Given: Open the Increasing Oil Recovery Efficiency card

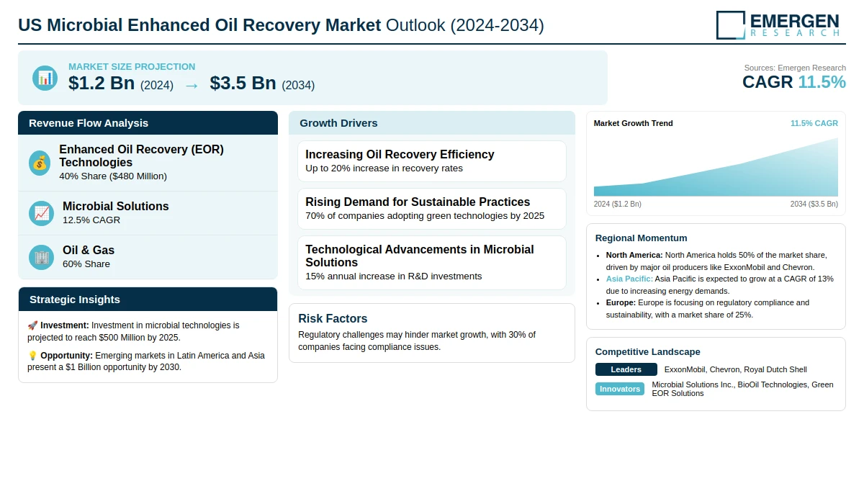Looking at the screenshot, I should coord(432,161).
